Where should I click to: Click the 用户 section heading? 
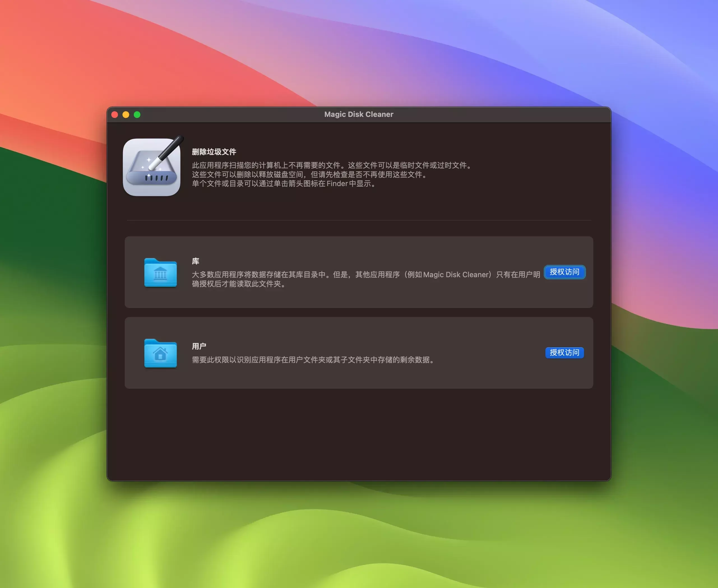click(x=199, y=346)
